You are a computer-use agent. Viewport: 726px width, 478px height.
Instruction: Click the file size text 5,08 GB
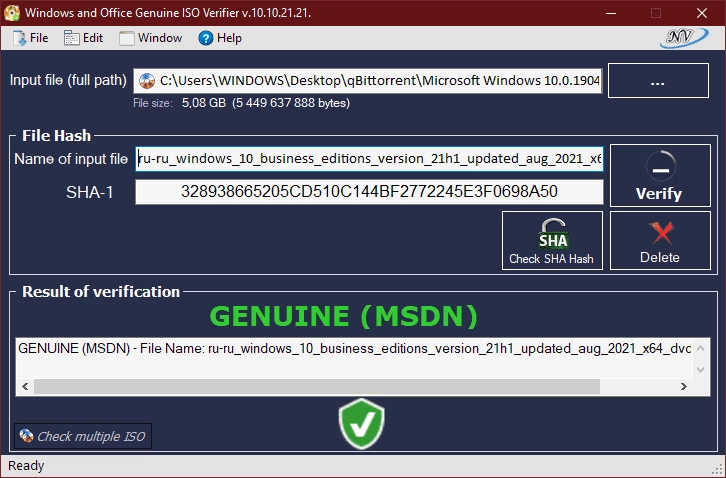pyautogui.click(x=203, y=103)
